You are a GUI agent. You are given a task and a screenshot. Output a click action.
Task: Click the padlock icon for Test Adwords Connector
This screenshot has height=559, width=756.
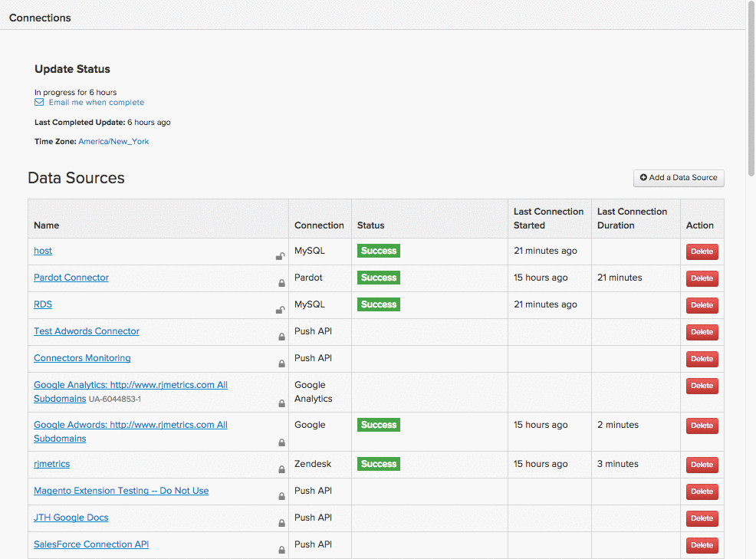point(281,337)
